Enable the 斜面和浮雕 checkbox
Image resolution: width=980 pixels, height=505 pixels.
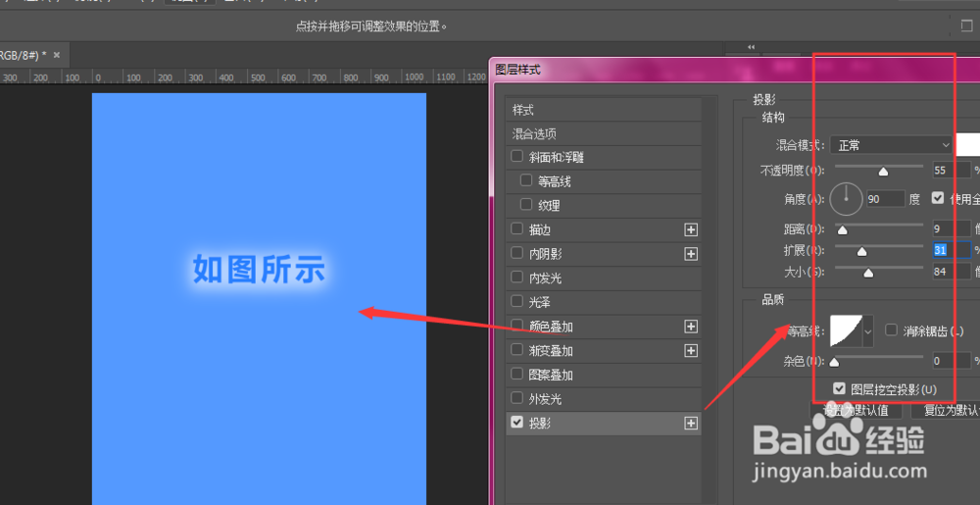point(516,156)
